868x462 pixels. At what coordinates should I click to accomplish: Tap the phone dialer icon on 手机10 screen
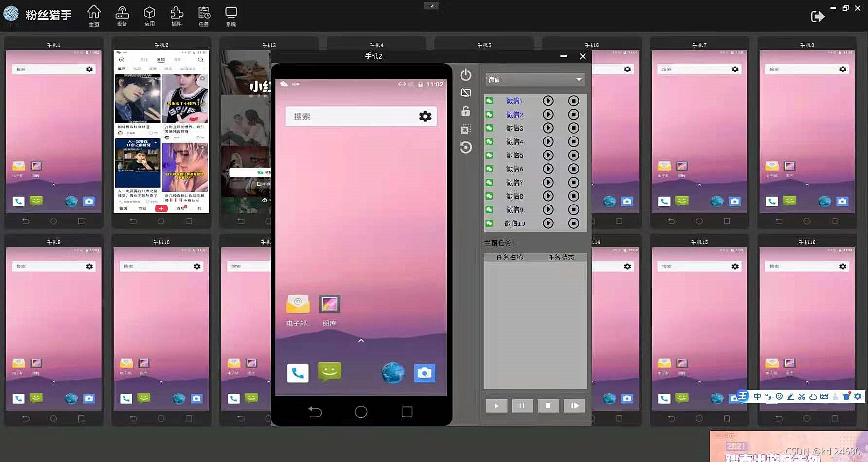[126, 398]
